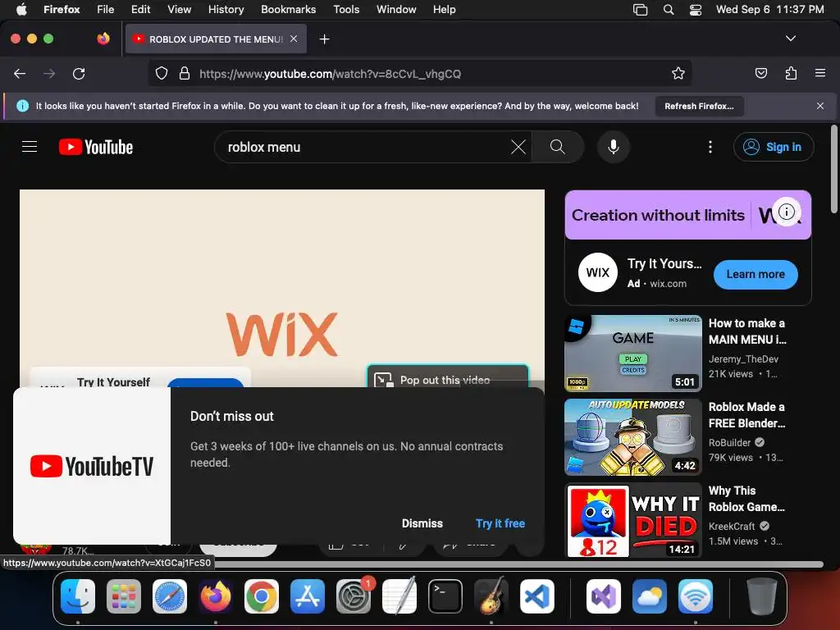Image resolution: width=840 pixels, height=630 pixels.
Task: Open Control Center in menu bar
Action: pos(696,9)
